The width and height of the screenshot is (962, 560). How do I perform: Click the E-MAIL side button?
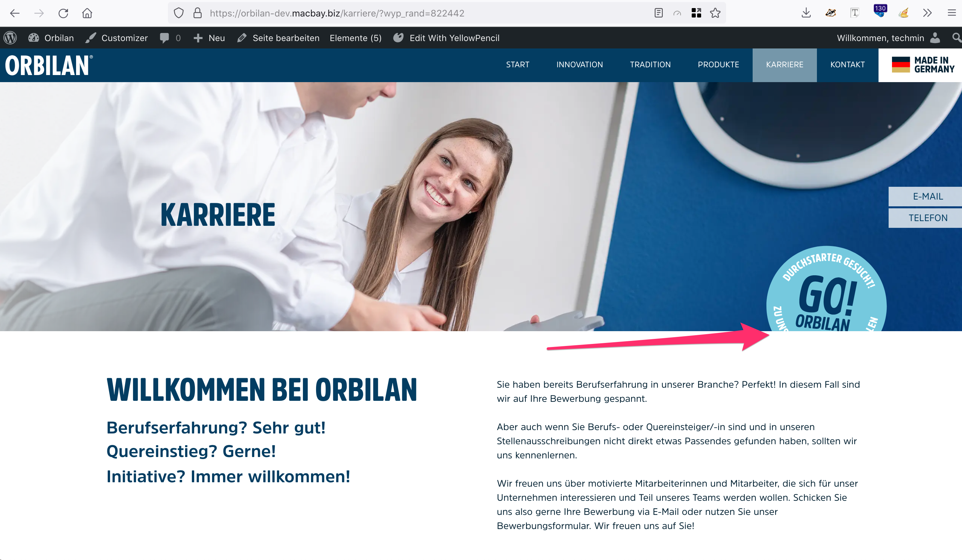point(925,197)
